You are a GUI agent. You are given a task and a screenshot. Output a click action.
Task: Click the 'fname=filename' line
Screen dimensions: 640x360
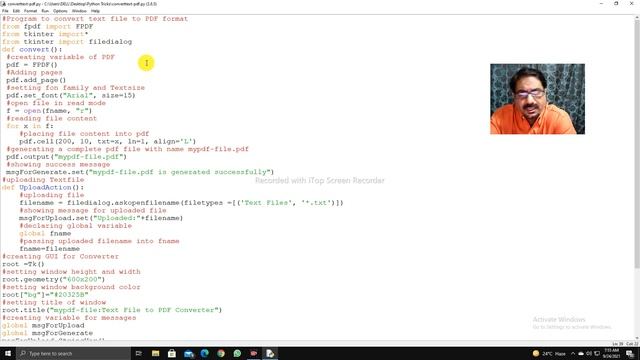pyautogui.click(x=49, y=249)
